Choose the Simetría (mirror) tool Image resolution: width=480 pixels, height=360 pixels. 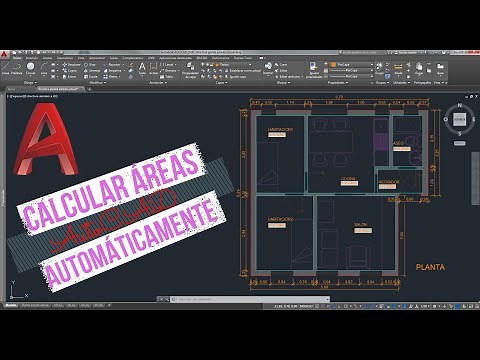(x=92, y=71)
